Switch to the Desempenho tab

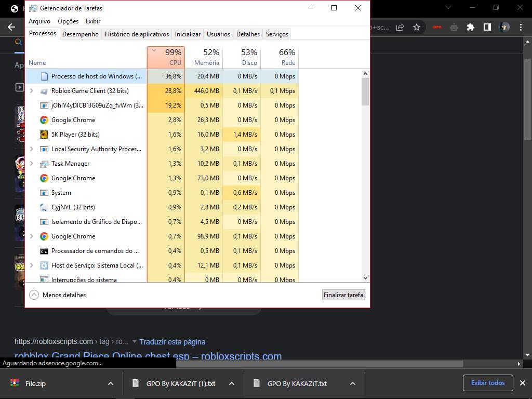point(81,34)
